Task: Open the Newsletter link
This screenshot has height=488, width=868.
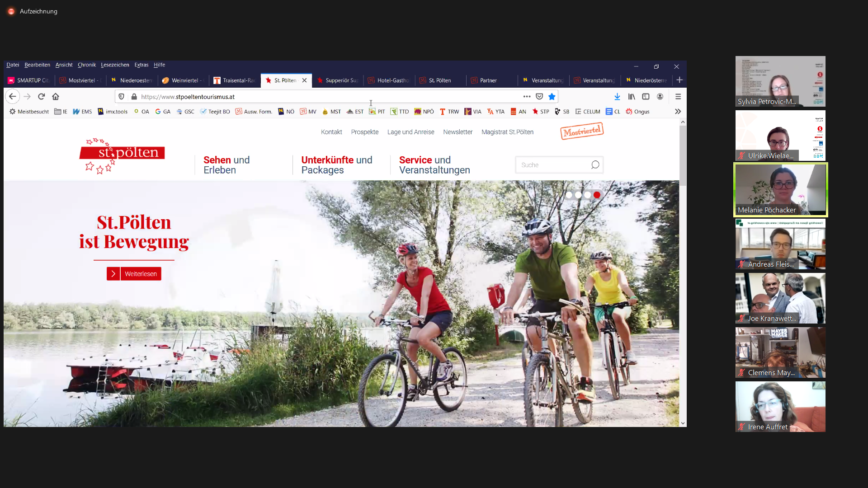Action: (x=458, y=132)
